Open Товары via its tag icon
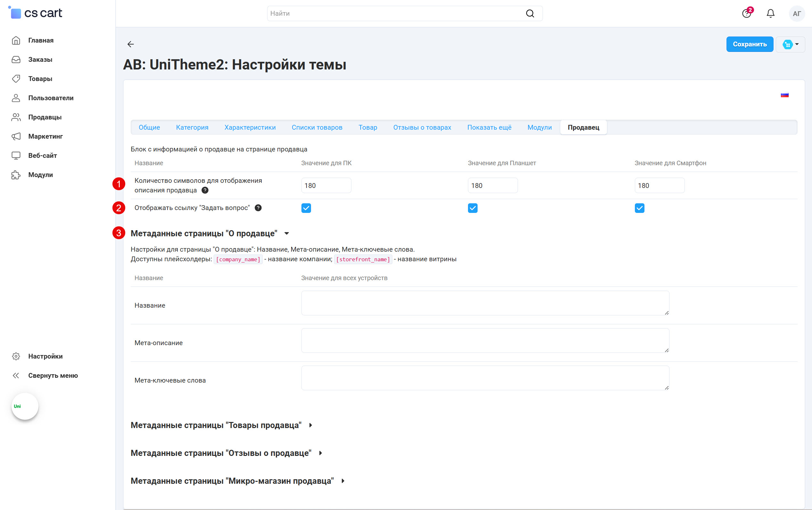 coord(16,79)
